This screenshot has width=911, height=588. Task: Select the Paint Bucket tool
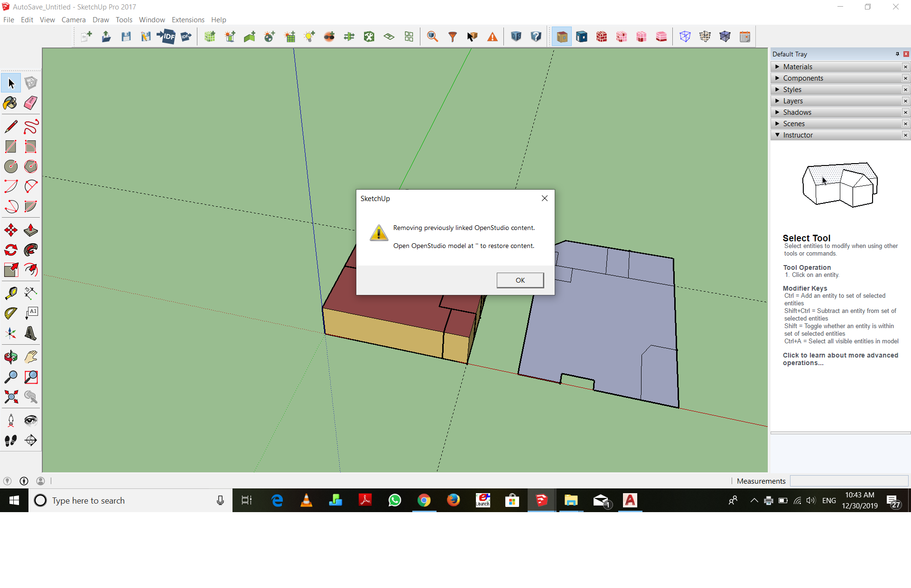coord(10,103)
